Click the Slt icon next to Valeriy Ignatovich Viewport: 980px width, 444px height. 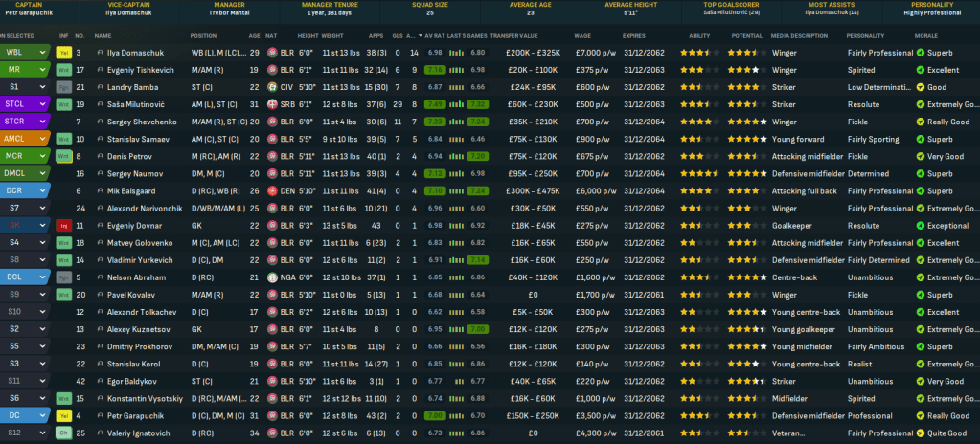coord(63,433)
